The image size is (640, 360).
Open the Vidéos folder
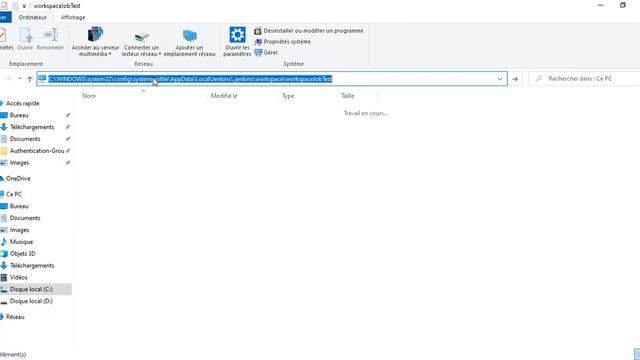[18, 278]
